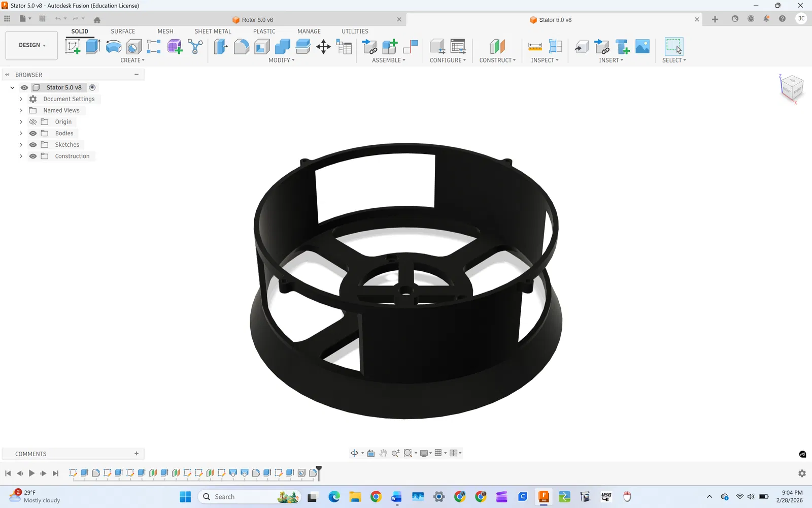Click the Y-shaped bracket icon in Create group
This screenshot has height=508, width=812.
pyautogui.click(x=195, y=47)
